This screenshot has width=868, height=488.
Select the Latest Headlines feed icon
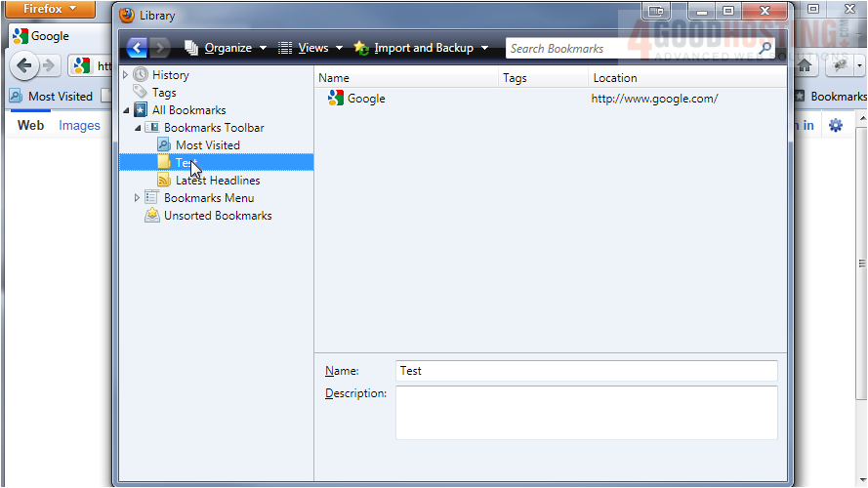tap(164, 181)
